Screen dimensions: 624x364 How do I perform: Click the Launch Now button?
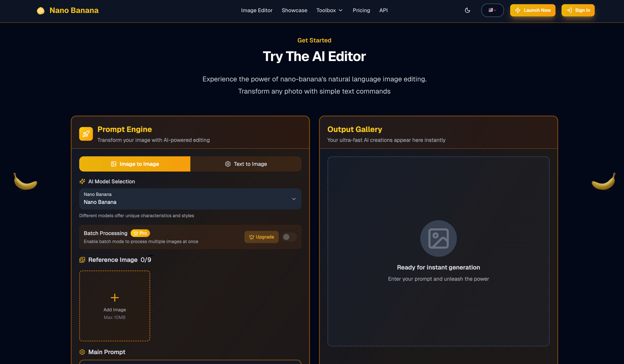coord(532,10)
